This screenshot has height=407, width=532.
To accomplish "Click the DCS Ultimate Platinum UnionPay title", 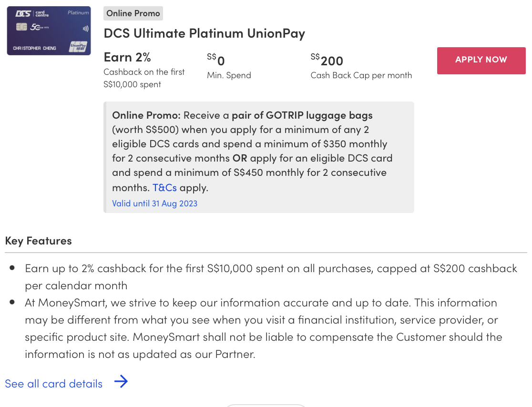I will [x=204, y=33].
